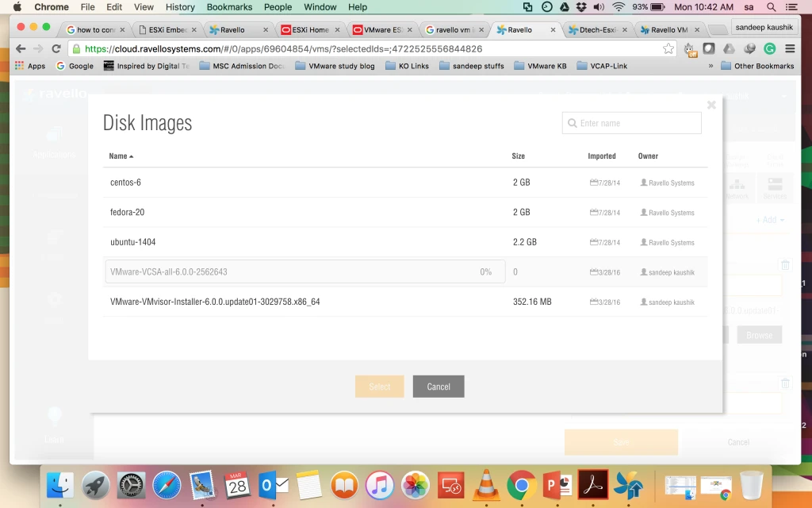812x508 pixels.
Task: Open the Bookmarks menu
Action: pos(229,6)
